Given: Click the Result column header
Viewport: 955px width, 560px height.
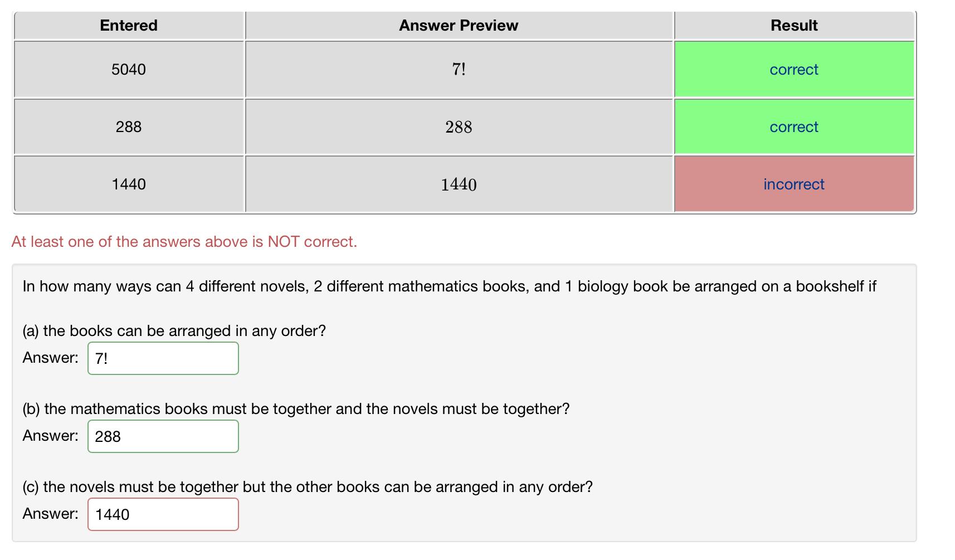Looking at the screenshot, I should 793,25.
